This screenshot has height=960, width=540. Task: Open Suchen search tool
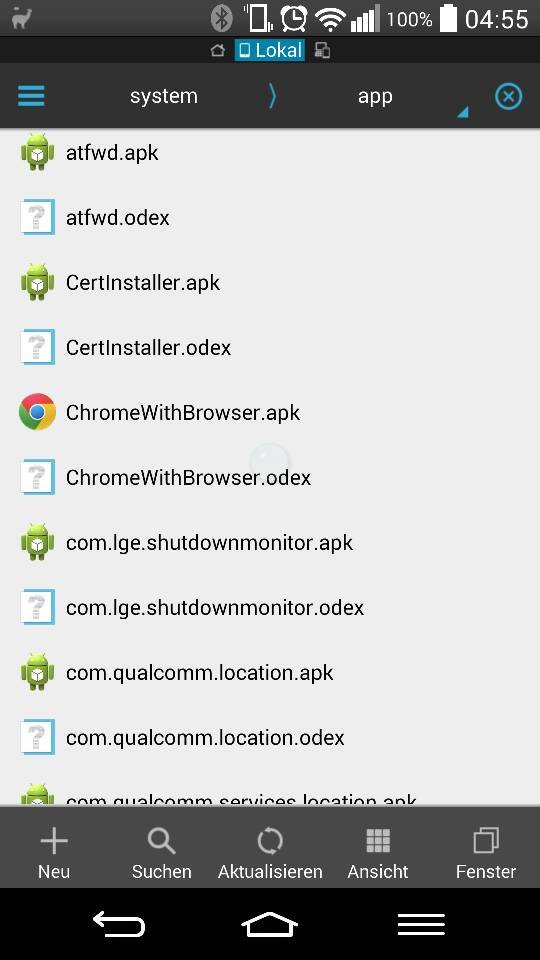162,852
